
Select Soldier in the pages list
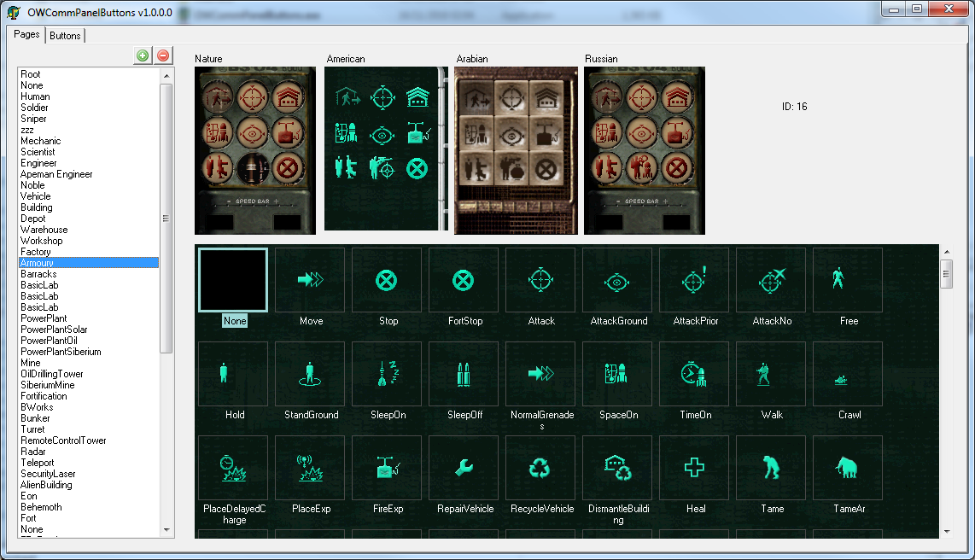(89, 108)
